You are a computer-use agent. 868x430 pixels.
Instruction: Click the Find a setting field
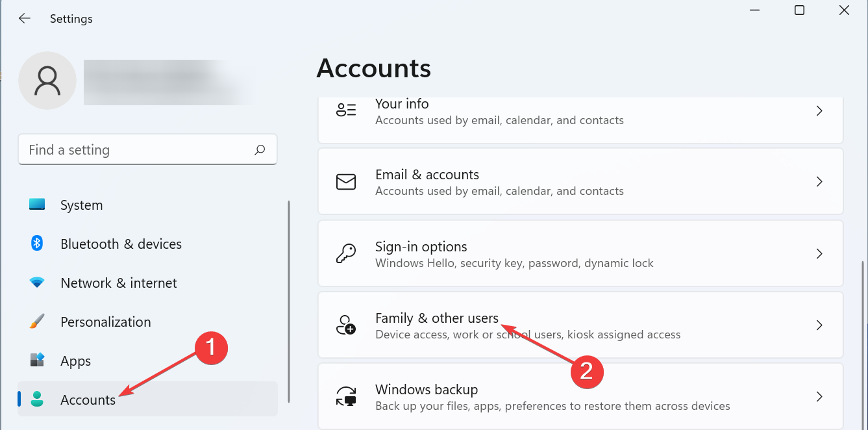(136, 150)
